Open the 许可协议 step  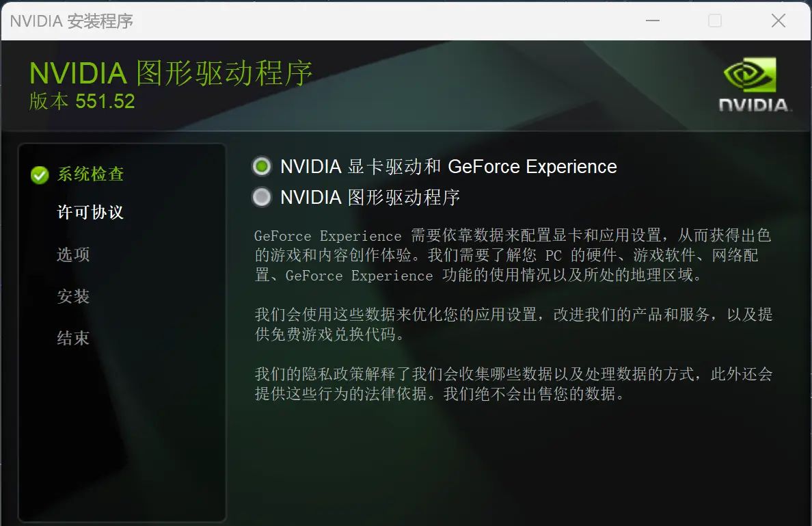(x=90, y=212)
